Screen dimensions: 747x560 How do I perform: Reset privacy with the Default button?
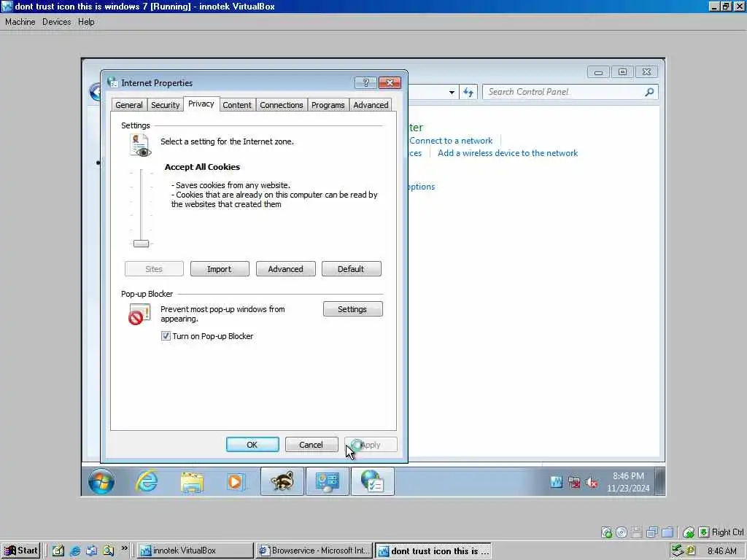[351, 269]
